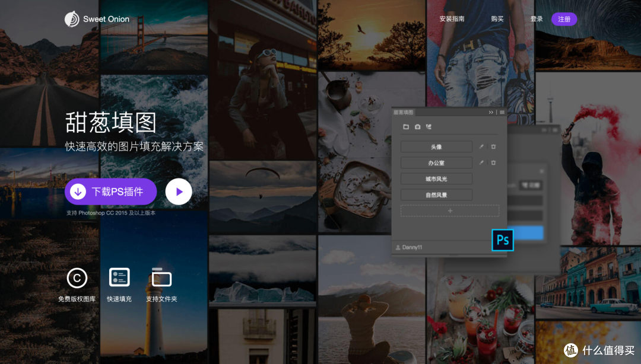Collapse the panel using double-arrow chevron
The height and width of the screenshot is (364, 641).
(x=491, y=112)
